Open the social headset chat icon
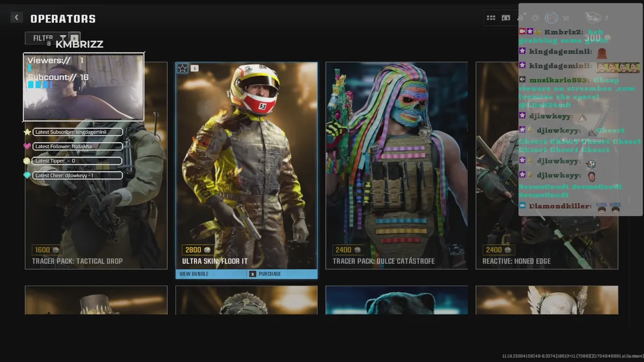The width and height of the screenshot is (644, 362). click(x=506, y=18)
